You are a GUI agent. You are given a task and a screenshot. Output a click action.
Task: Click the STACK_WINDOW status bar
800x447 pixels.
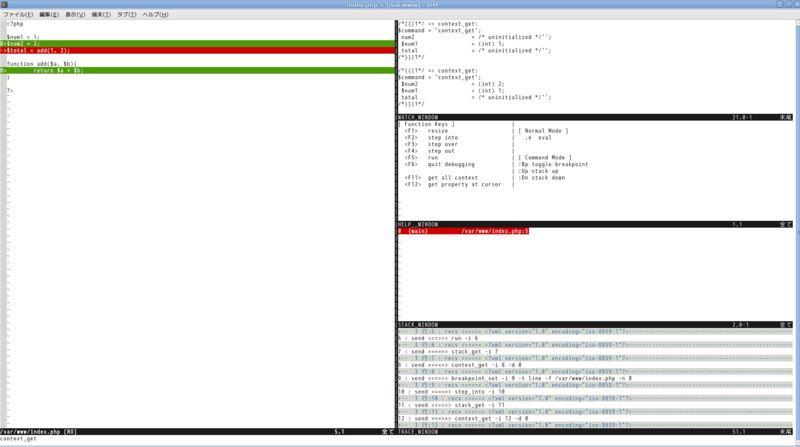595,325
